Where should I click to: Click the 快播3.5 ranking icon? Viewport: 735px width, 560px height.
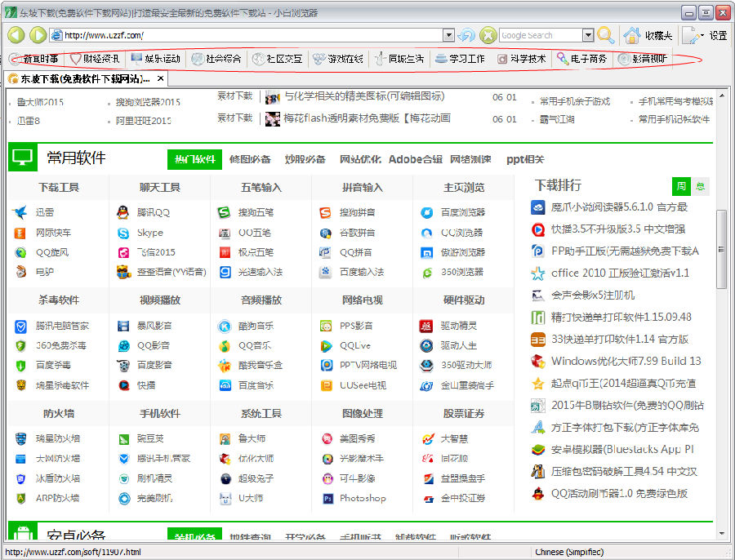537,229
